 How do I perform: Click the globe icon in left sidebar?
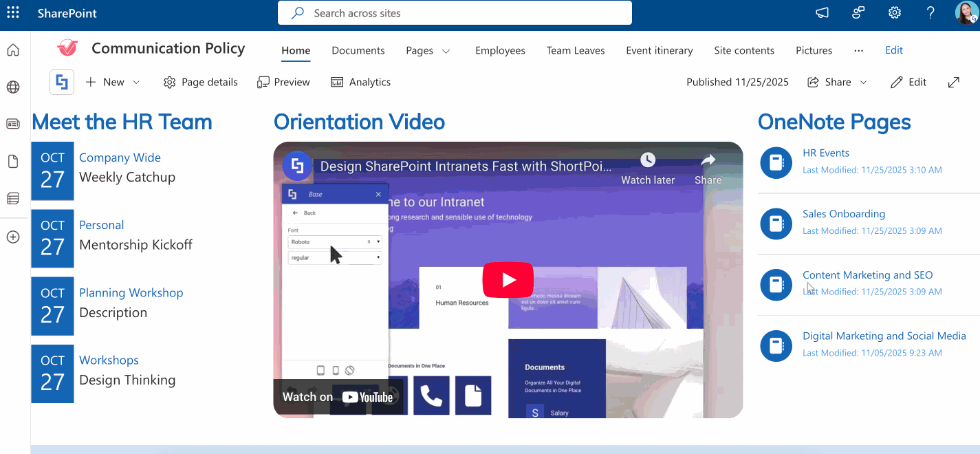click(x=13, y=87)
